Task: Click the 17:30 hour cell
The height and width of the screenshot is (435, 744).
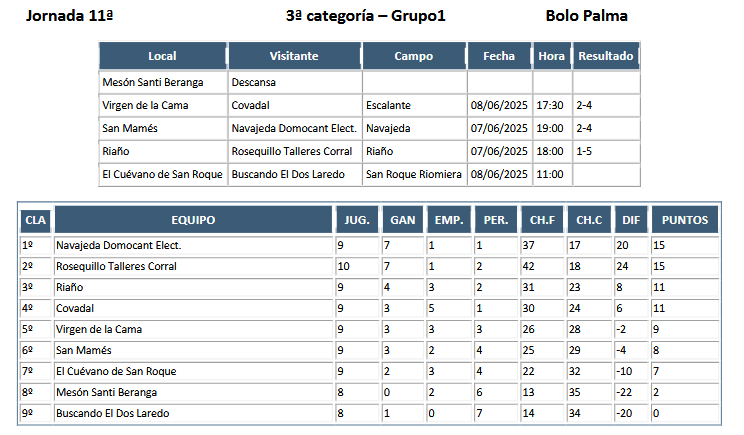Action: (551, 105)
